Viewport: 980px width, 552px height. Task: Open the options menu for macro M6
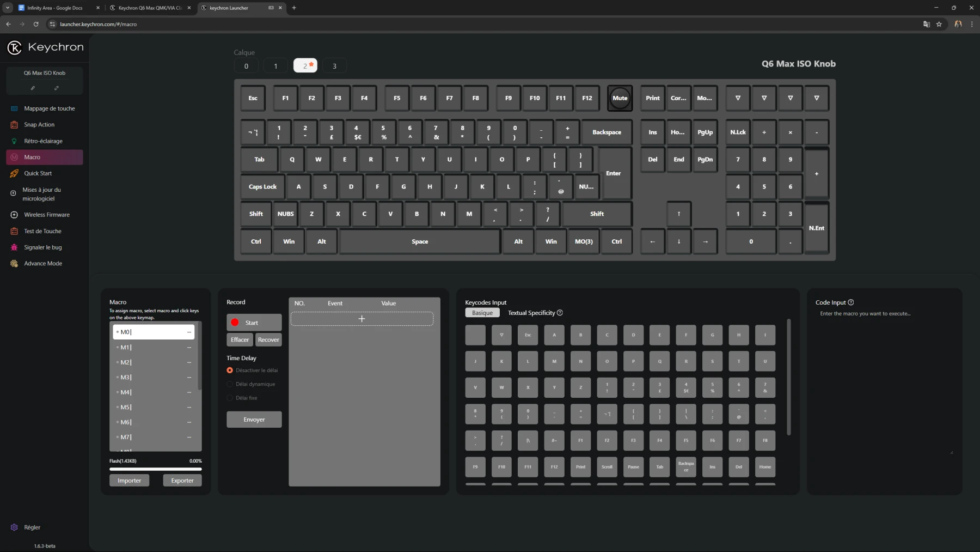tap(189, 422)
